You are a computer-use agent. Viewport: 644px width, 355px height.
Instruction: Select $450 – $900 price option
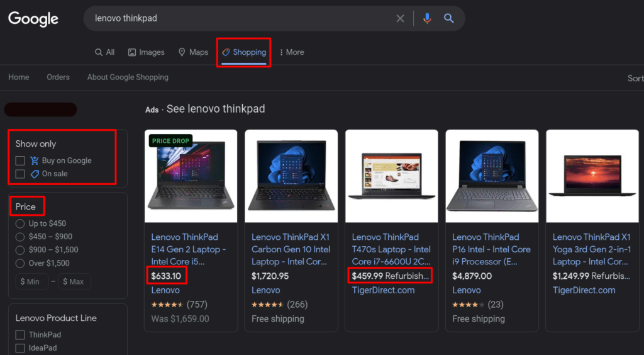click(20, 237)
